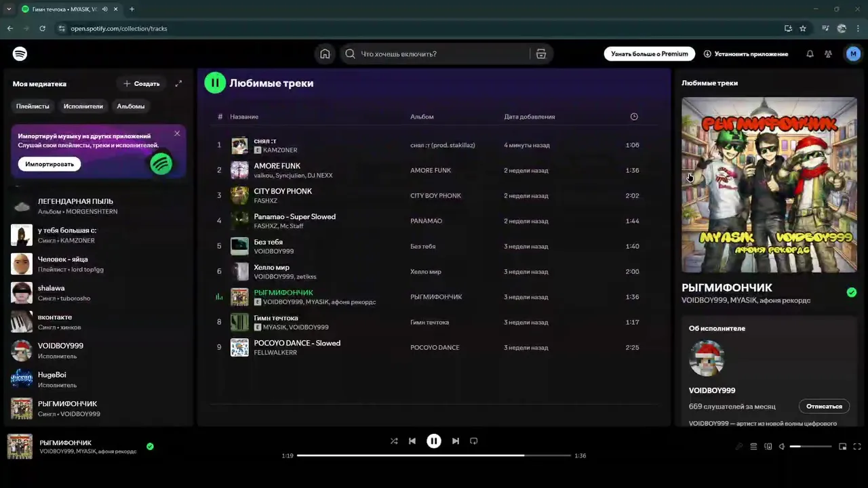Open вконтакте single in library
The height and width of the screenshot is (488, 868).
[x=98, y=322]
